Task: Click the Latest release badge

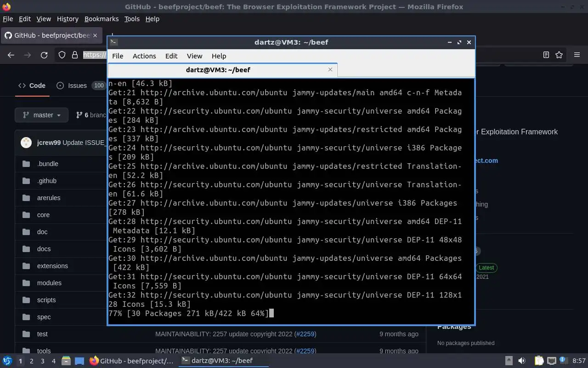Action: (x=486, y=268)
